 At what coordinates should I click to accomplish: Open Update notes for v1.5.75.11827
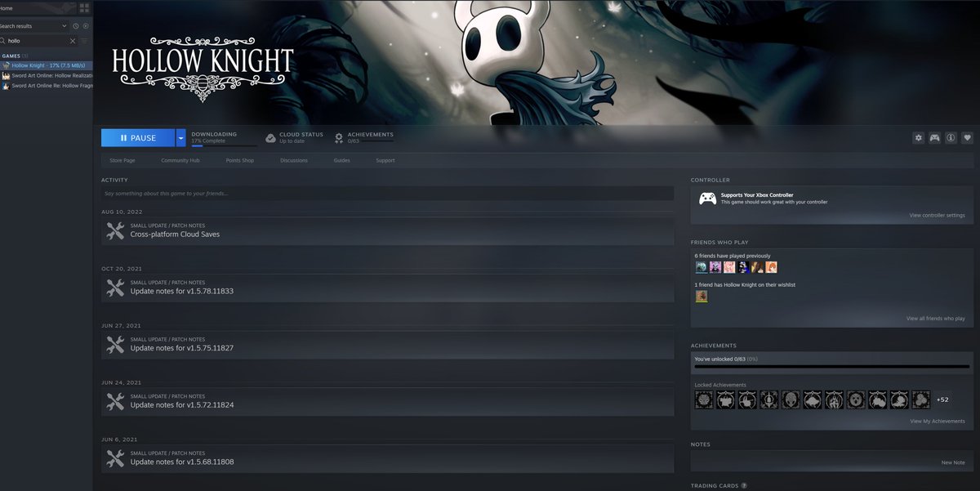tap(387, 346)
